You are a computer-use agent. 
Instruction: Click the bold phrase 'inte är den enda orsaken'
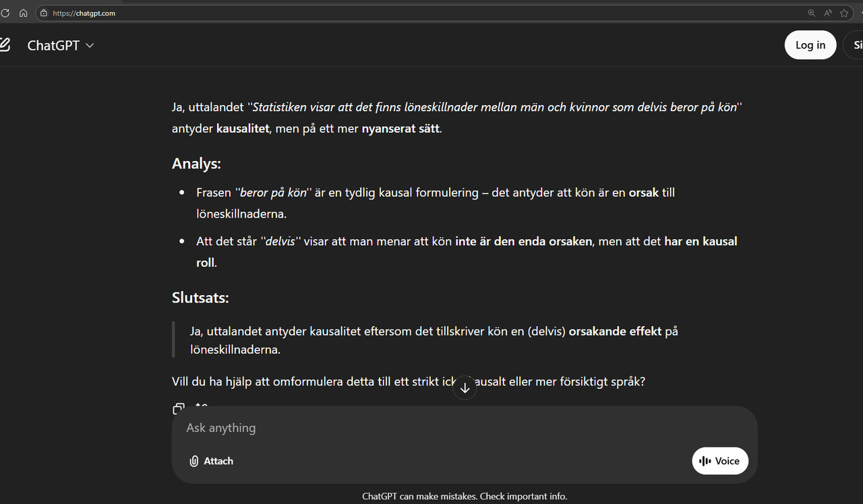coord(524,241)
